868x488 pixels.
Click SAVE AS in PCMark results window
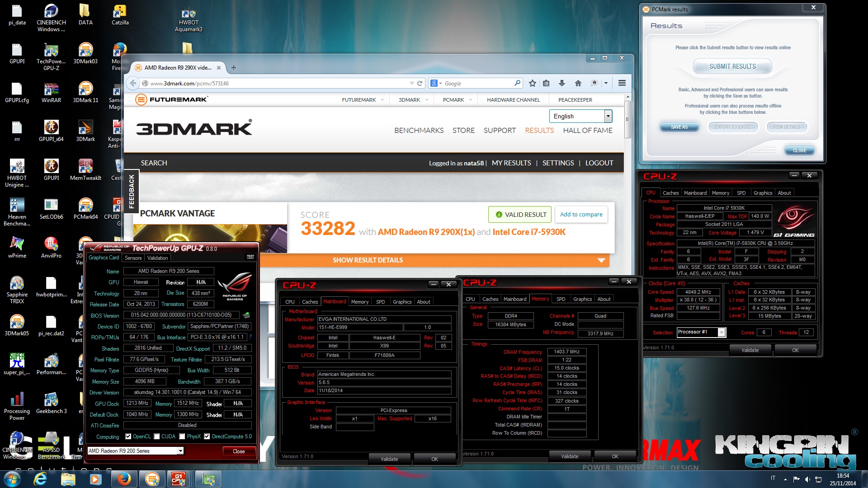(x=679, y=127)
